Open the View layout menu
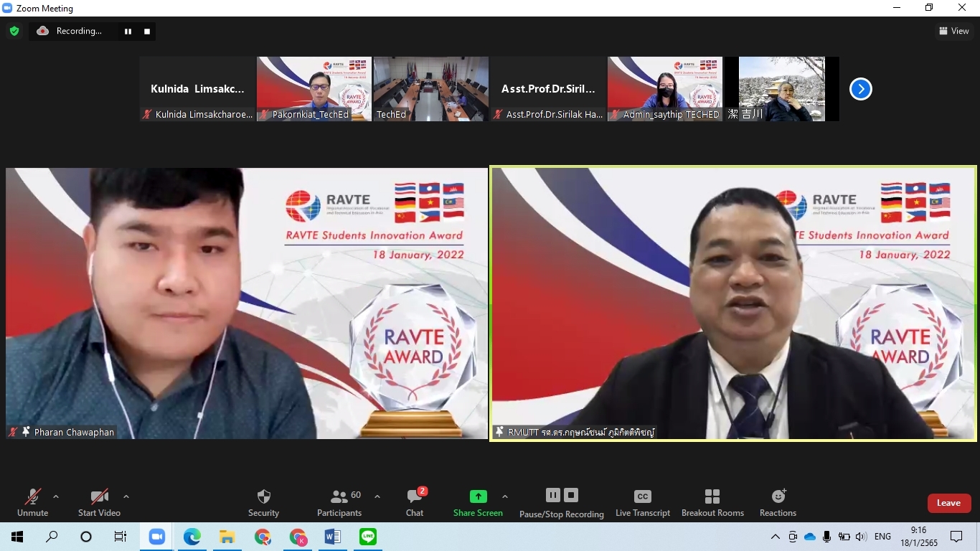Screen dimensions: 980x551 (x=953, y=31)
